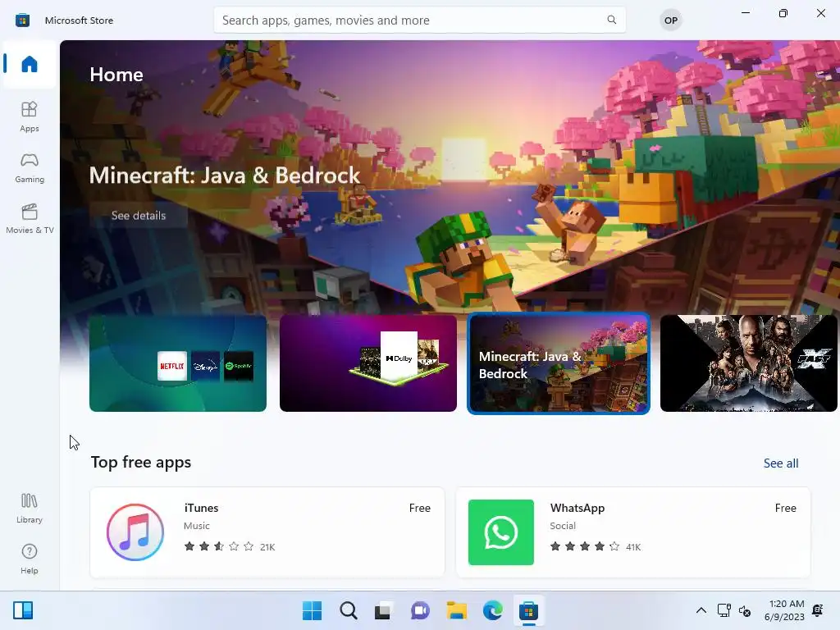Open the notifications bell icon
Image resolution: width=840 pixels, height=630 pixels.
click(x=818, y=610)
